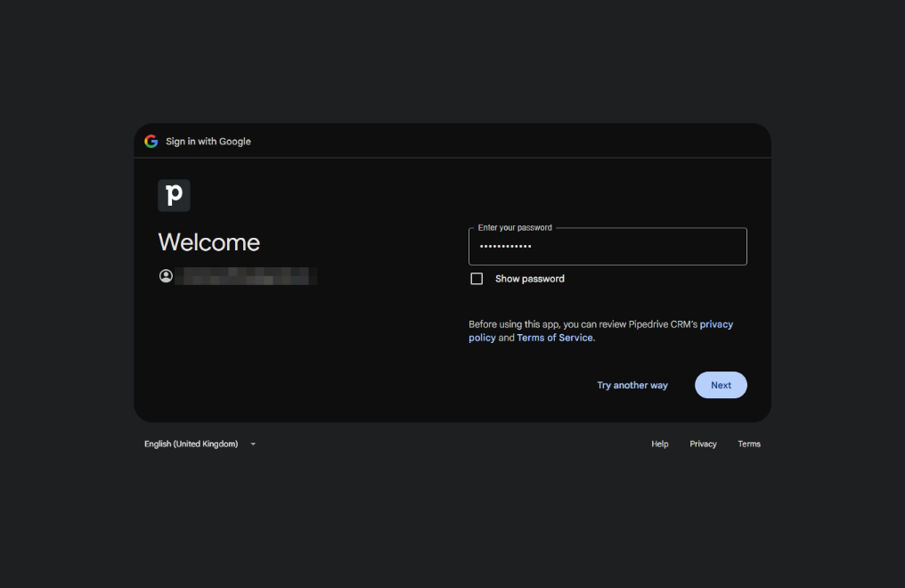Click the Google logo in the header
Viewport: 905px width, 588px height.
click(151, 142)
